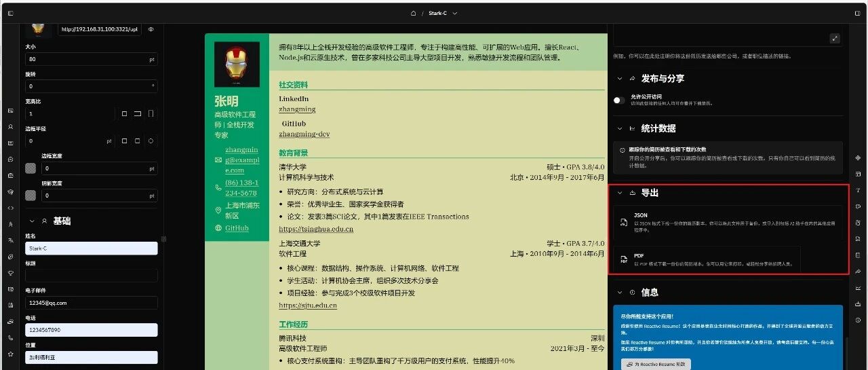The image size is (868, 370).
Task: Toggle the right sidebar panel icon in top bar
Action: tap(858, 13)
